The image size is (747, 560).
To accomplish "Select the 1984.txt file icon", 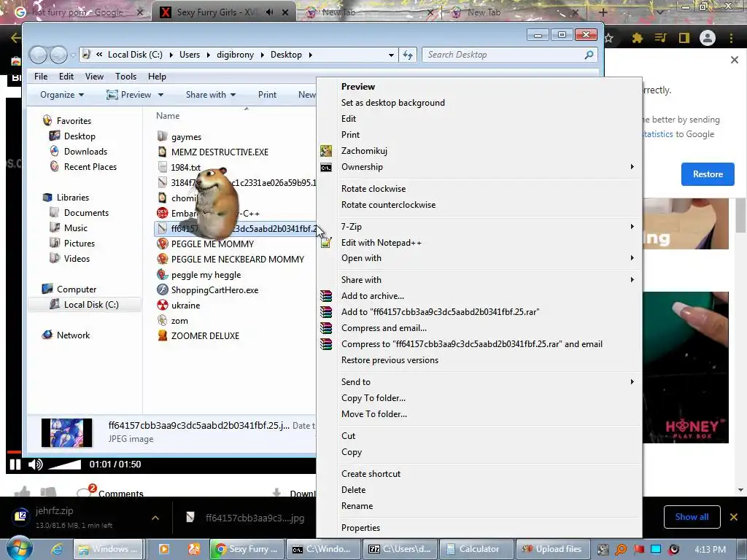I will click(x=163, y=167).
